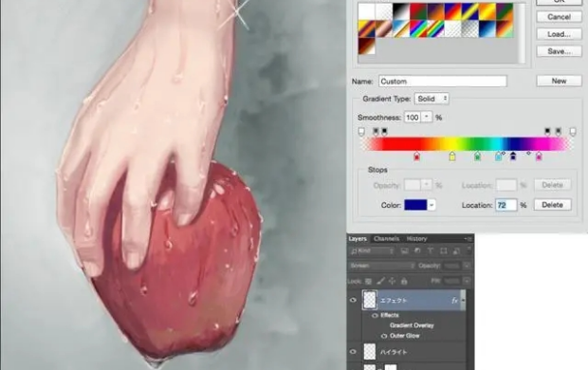Screen dimensions: 588x370
Task: Pick the dark red-to-white preset in third row
Action: (366, 46)
